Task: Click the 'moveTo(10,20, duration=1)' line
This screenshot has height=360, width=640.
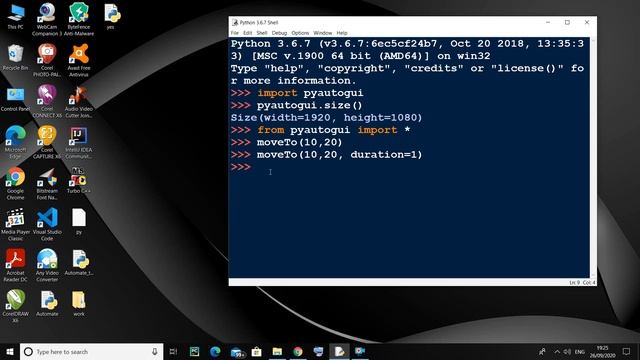Action: (326, 155)
